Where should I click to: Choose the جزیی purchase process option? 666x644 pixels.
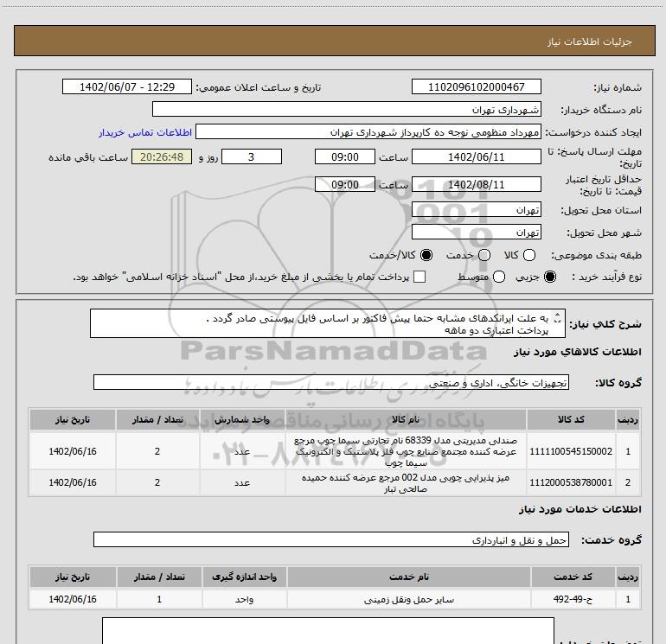[550, 277]
